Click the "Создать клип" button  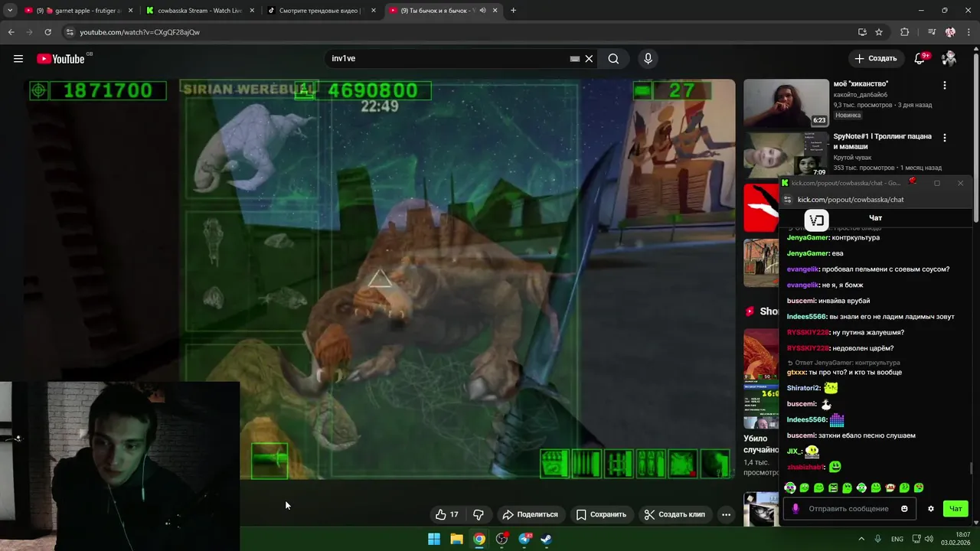[675, 514]
